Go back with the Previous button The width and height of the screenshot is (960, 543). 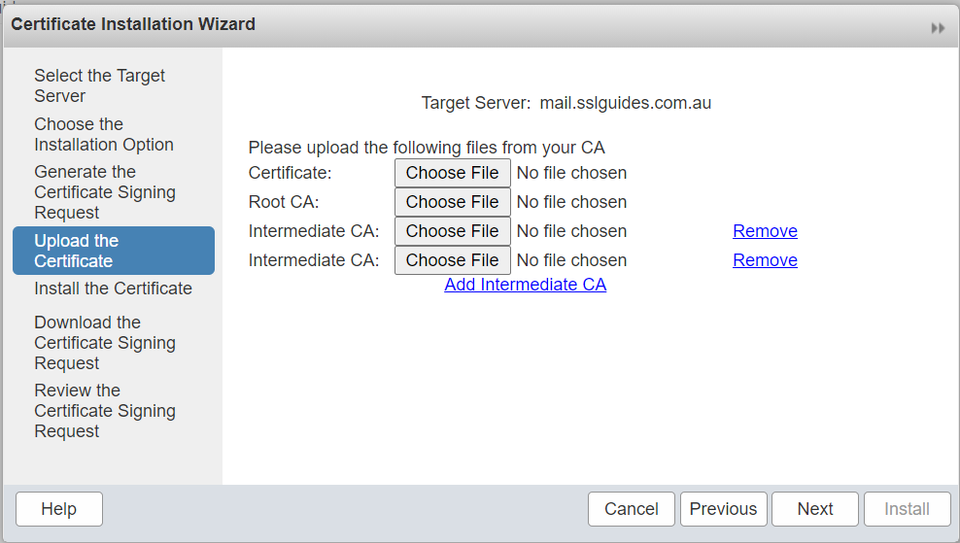pos(723,509)
